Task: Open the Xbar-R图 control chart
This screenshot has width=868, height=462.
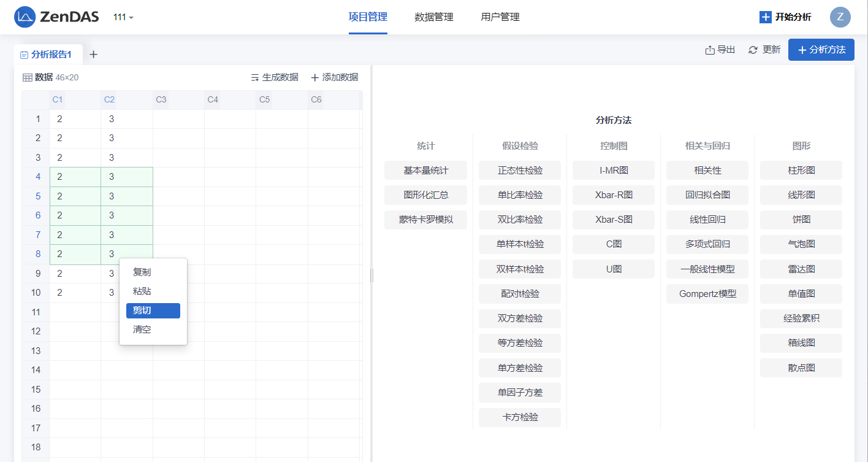Action: [x=614, y=195]
